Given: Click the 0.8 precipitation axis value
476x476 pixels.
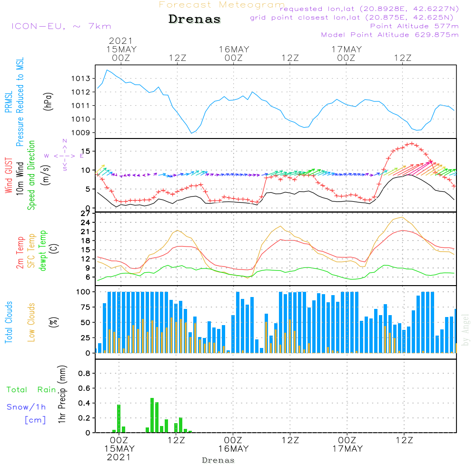Looking at the screenshot, I should pyautogui.click(x=84, y=373).
